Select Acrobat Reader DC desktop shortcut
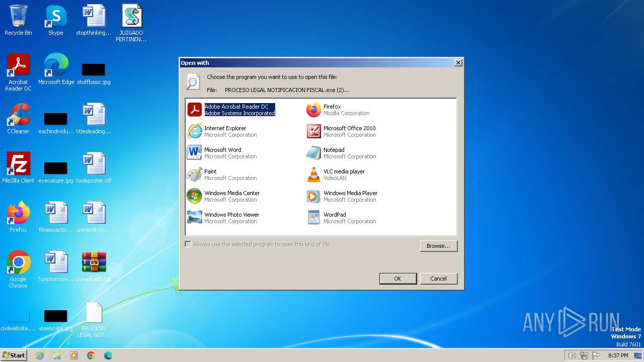This screenshot has height=362, width=644. pyautogui.click(x=18, y=72)
